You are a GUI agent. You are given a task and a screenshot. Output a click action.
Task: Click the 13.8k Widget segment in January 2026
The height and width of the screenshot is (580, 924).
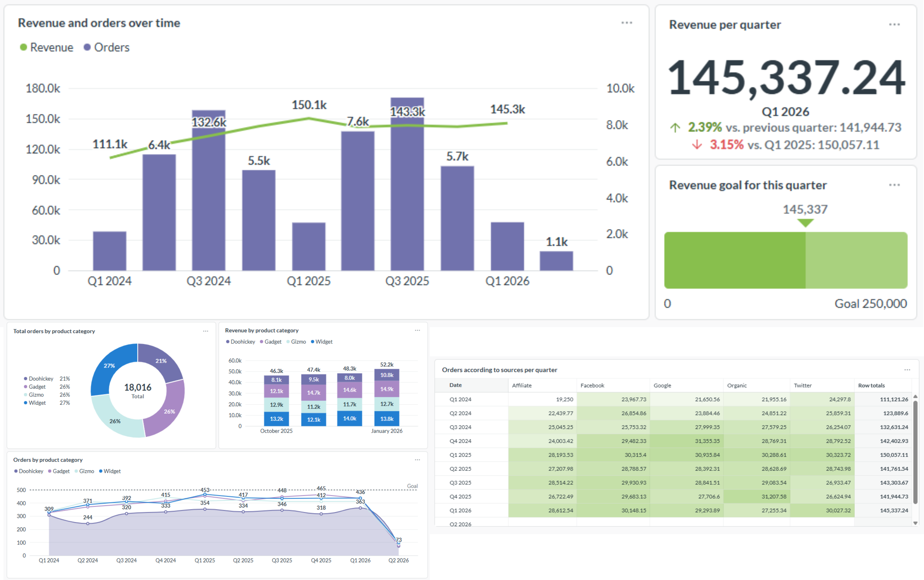(x=387, y=419)
